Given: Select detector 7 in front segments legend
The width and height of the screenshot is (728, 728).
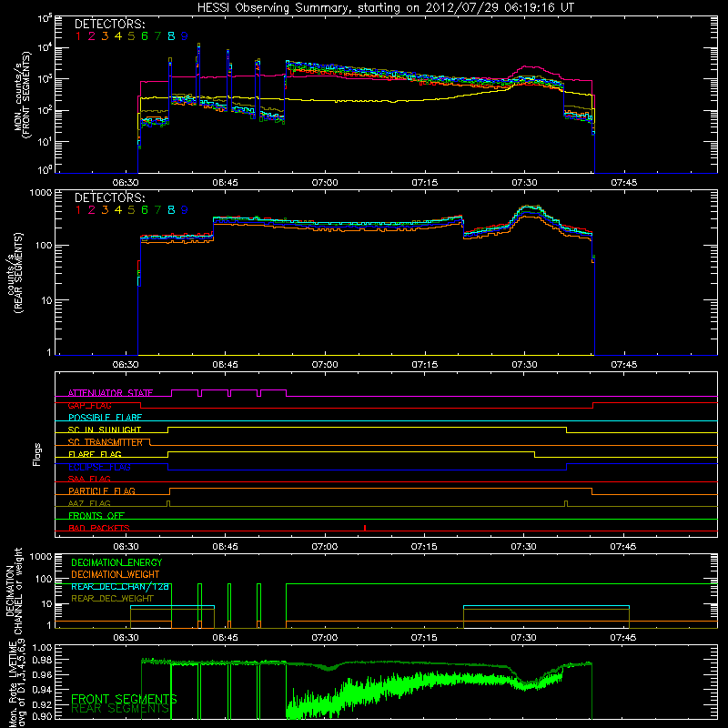Looking at the screenshot, I should pos(157,36).
